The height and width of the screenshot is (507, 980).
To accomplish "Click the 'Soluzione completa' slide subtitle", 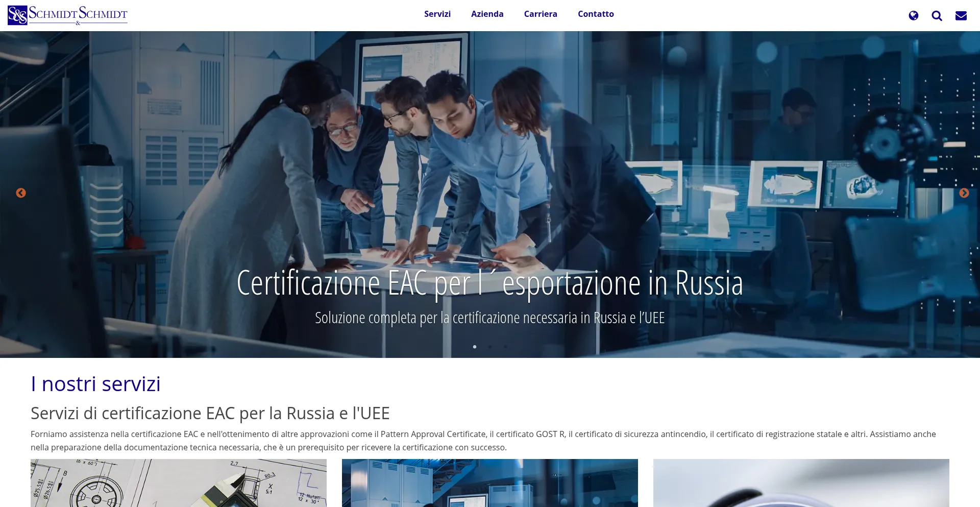I will tap(489, 318).
